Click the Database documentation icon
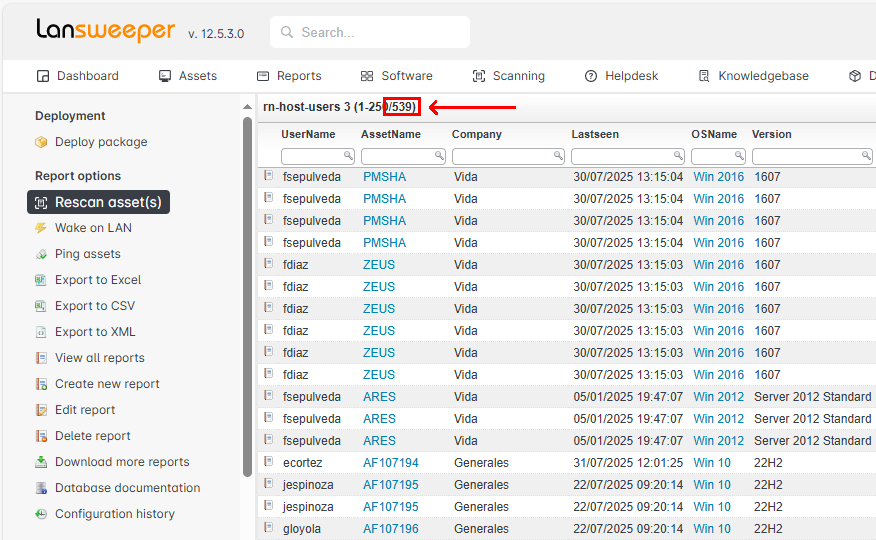Viewport: 876px width, 540px height. click(41, 488)
